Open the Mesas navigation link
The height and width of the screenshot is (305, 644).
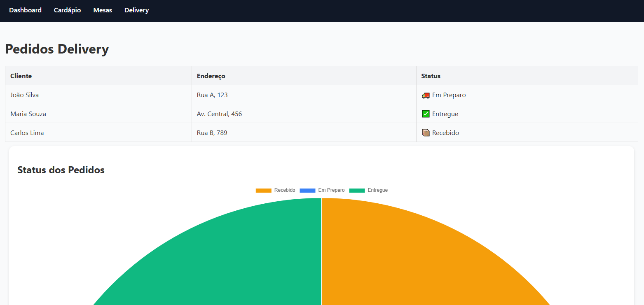pyautogui.click(x=103, y=10)
